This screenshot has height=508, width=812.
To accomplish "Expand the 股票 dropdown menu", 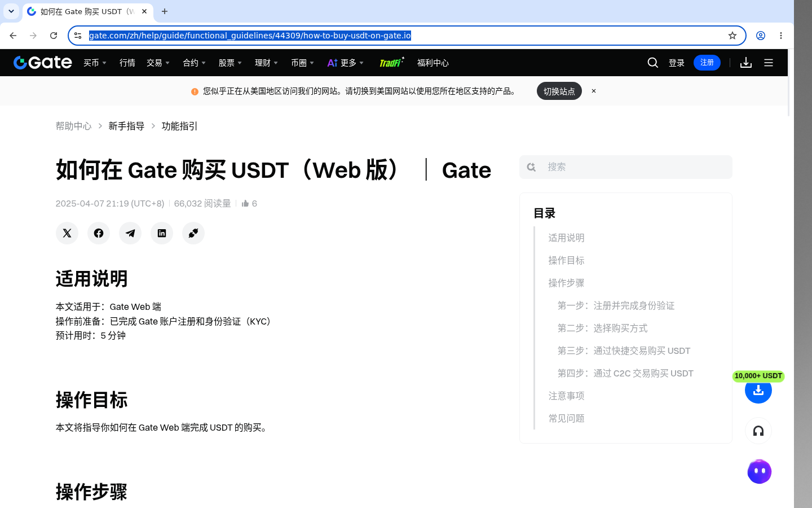I will [230, 63].
